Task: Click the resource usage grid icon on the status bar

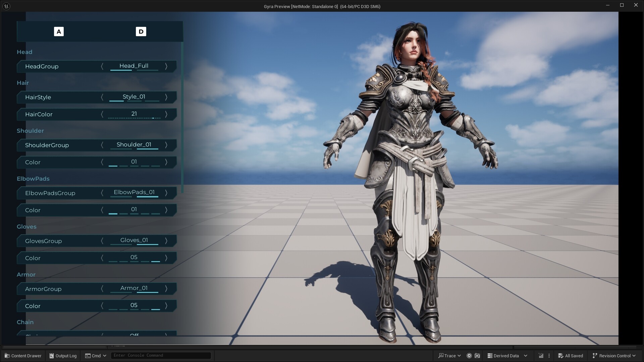Action: tap(541, 356)
